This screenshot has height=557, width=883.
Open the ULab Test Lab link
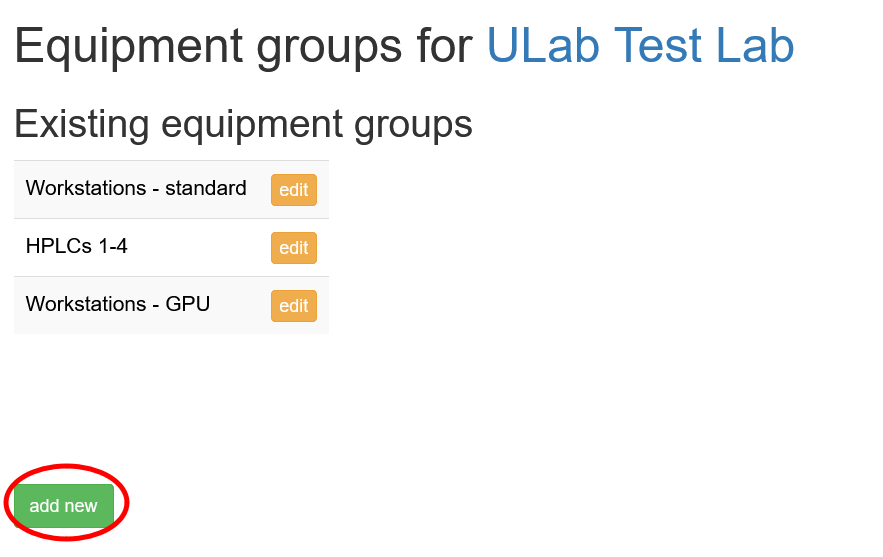pyautogui.click(x=640, y=46)
